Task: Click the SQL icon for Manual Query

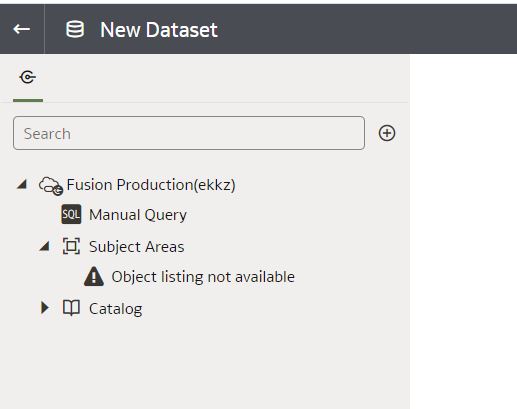Action: [71, 214]
